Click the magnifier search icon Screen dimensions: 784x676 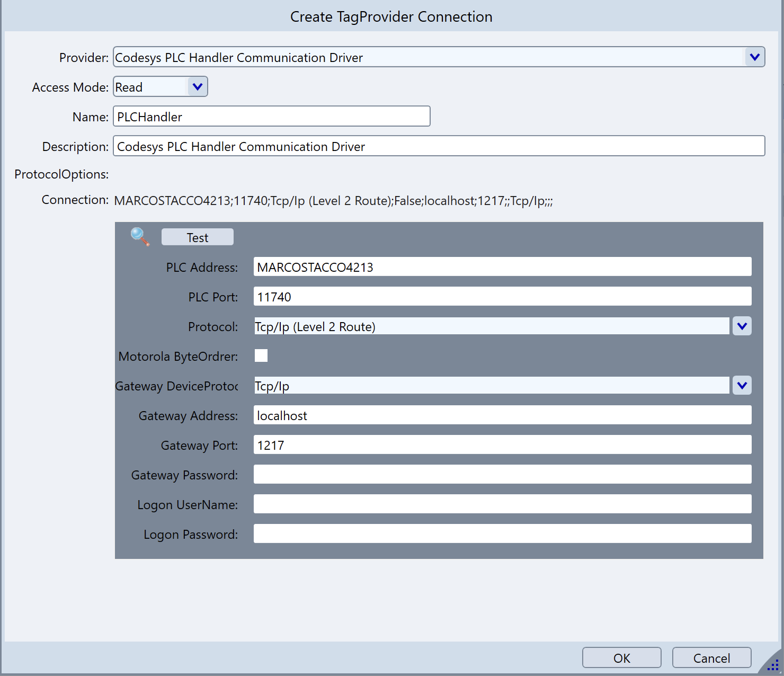pos(140,237)
